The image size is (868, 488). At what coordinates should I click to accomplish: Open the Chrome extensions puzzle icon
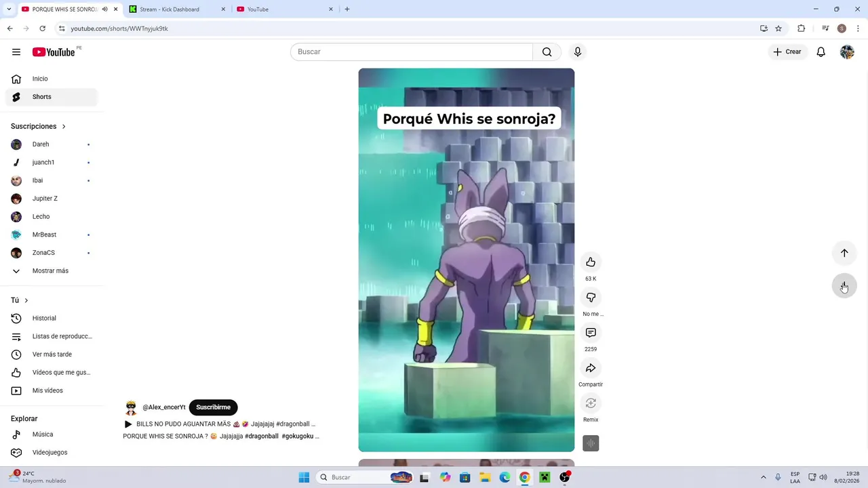tap(801, 28)
